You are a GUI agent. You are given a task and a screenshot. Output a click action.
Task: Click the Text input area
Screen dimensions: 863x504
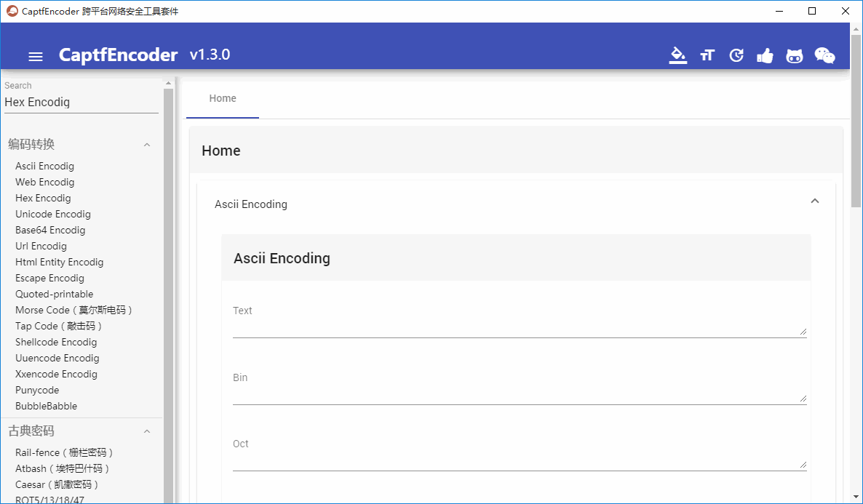tap(520, 321)
